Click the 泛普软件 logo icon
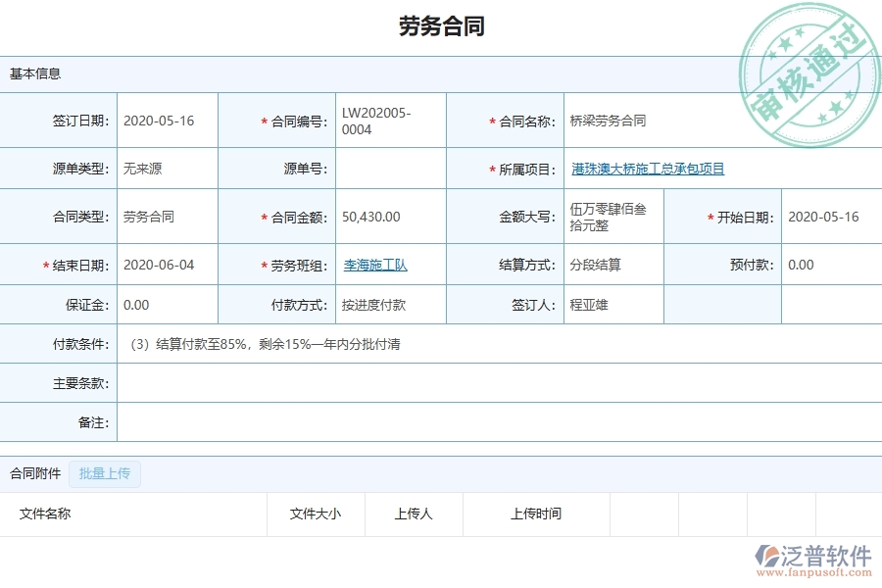This screenshot has height=588, width=882. [765, 555]
